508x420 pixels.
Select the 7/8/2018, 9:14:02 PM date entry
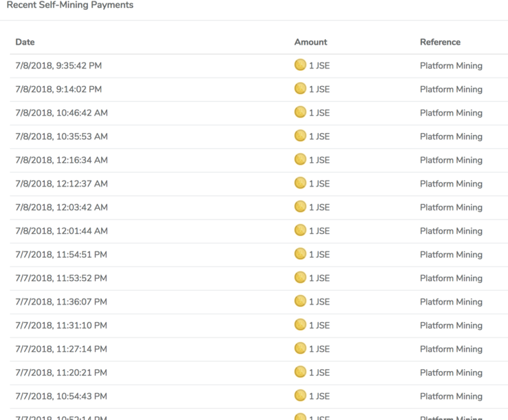click(x=58, y=89)
